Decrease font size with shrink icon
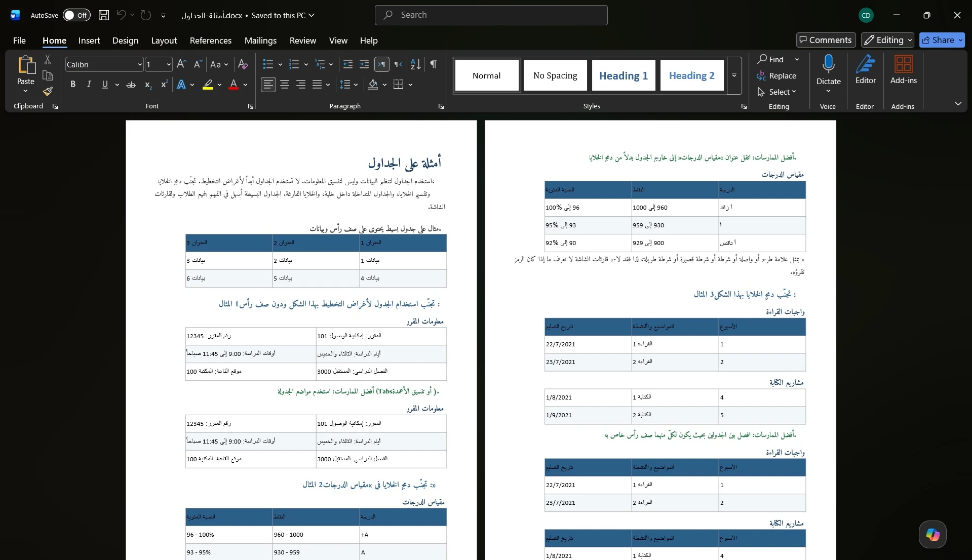 198,64
